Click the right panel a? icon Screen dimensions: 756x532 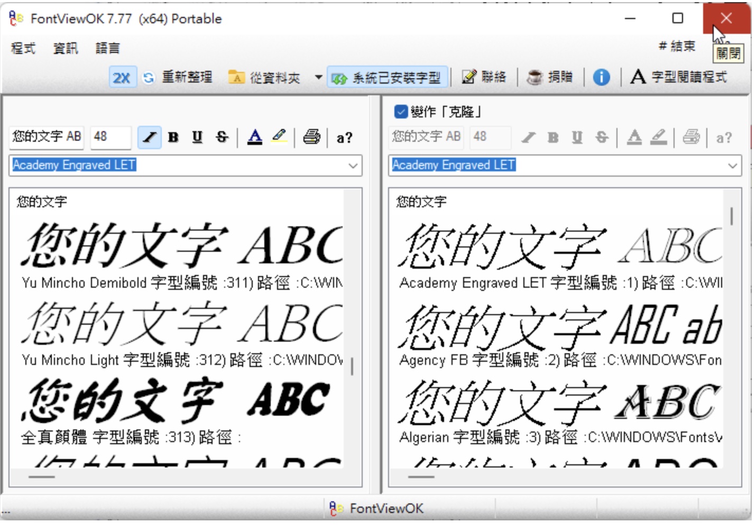click(724, 137)
